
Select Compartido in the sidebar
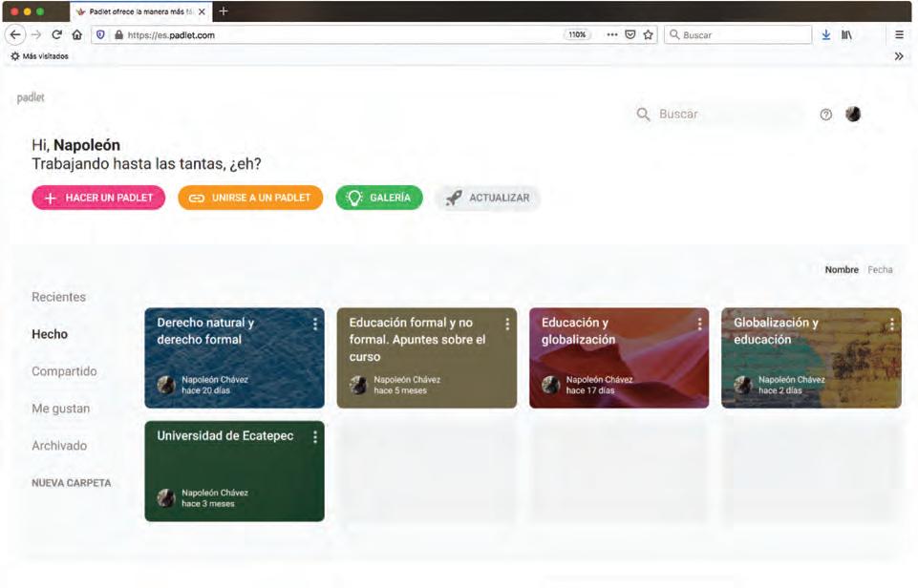pos(64,371)
